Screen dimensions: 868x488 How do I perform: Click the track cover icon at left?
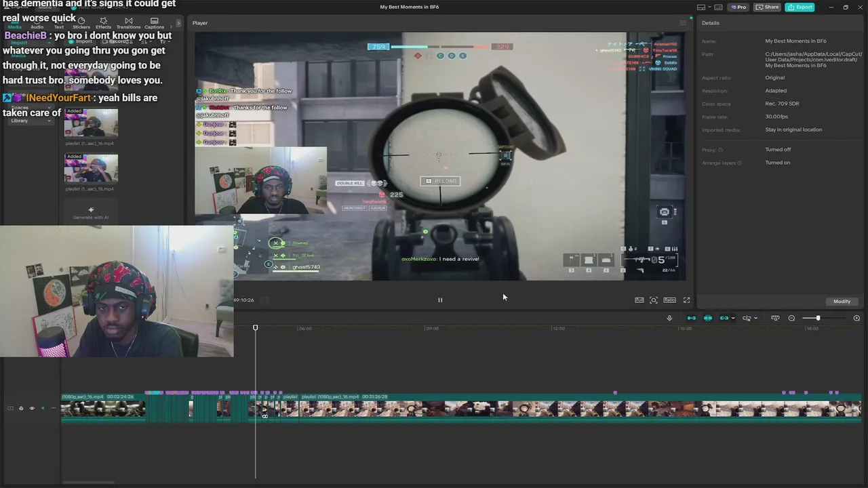(10, 408)
